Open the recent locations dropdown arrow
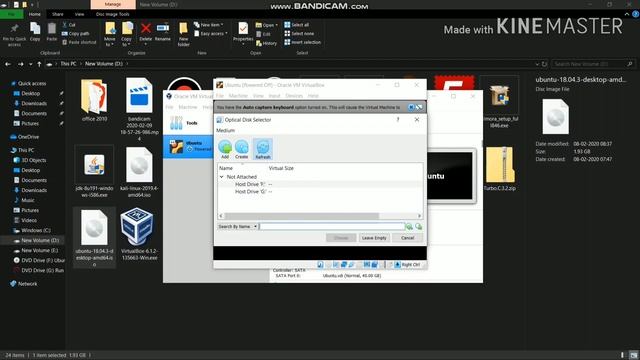Image resolution: width=640 pixels, height=360 pixels. [30, 64]
